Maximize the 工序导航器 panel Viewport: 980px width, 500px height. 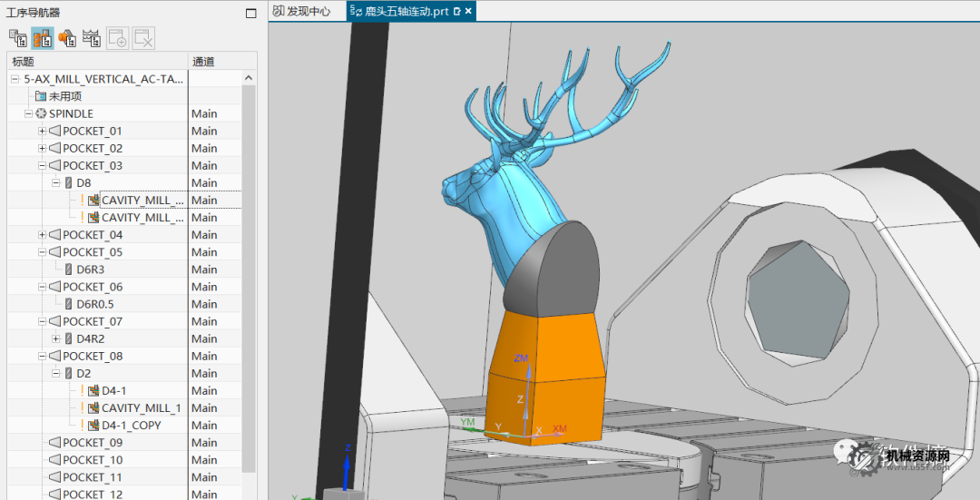click(x=251, y=14)
